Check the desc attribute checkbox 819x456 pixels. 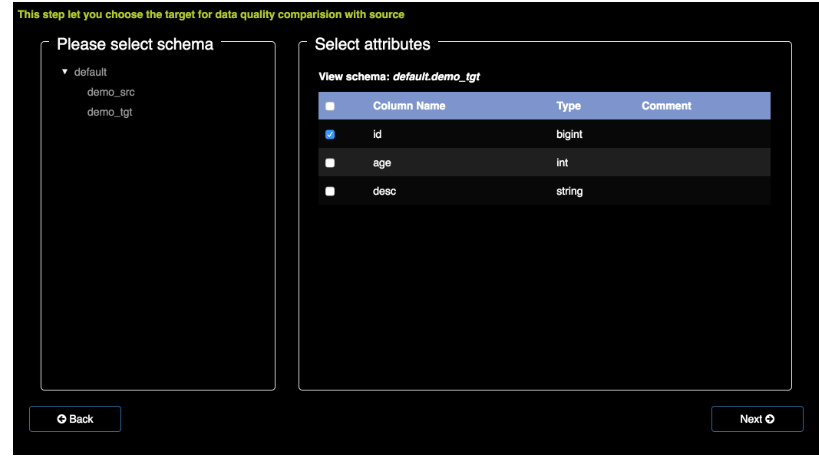(330, 191)
